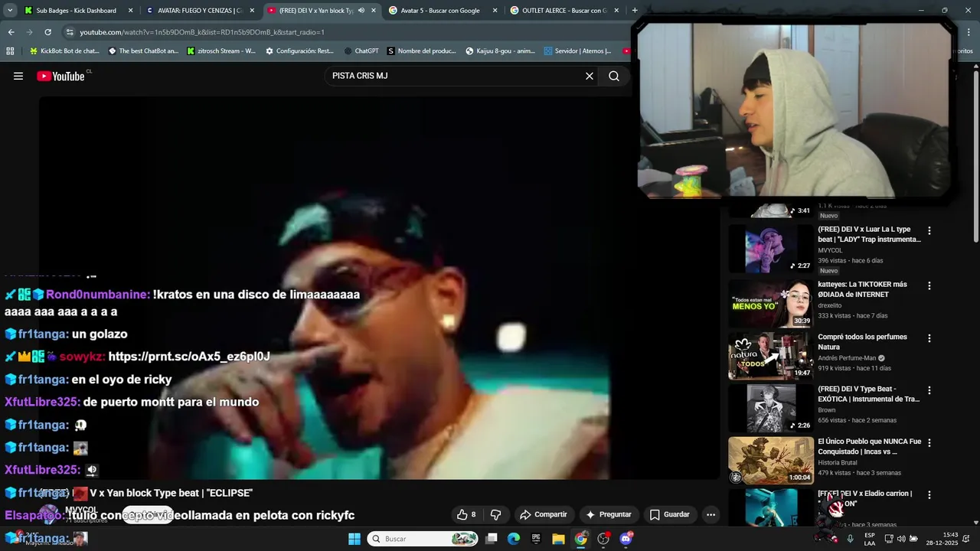Focus the YouTube search field
This screenshot has height=551, width=980.
tap(456, 76)
